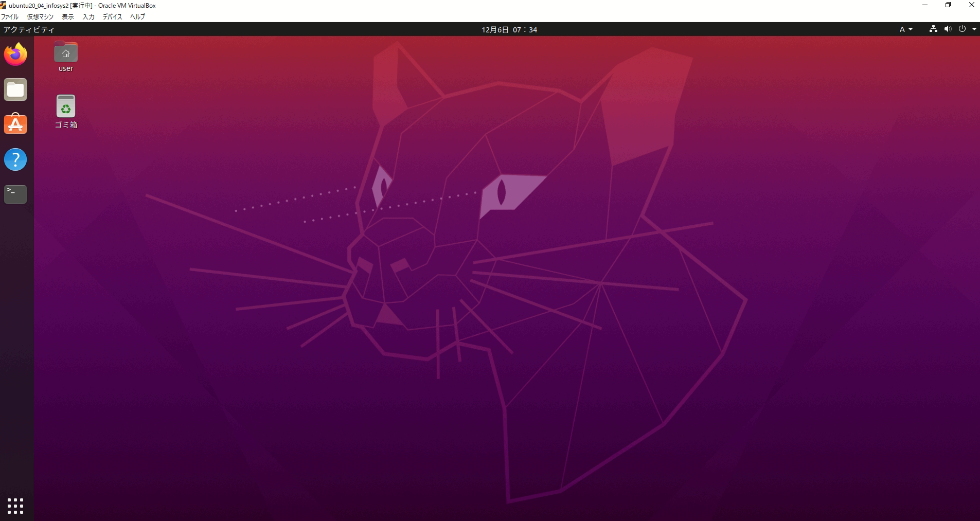Minimize the VirtualBox window
This screenshot has height=521, width=980.
[925, 5]
